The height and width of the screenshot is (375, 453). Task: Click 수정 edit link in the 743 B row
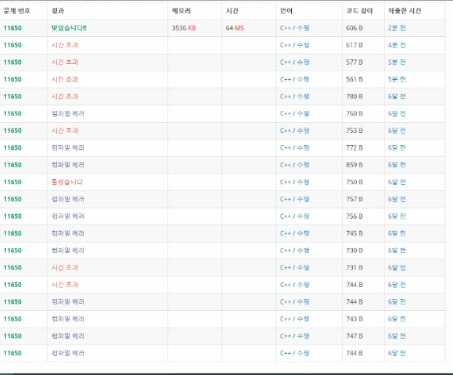click(303, 319)
